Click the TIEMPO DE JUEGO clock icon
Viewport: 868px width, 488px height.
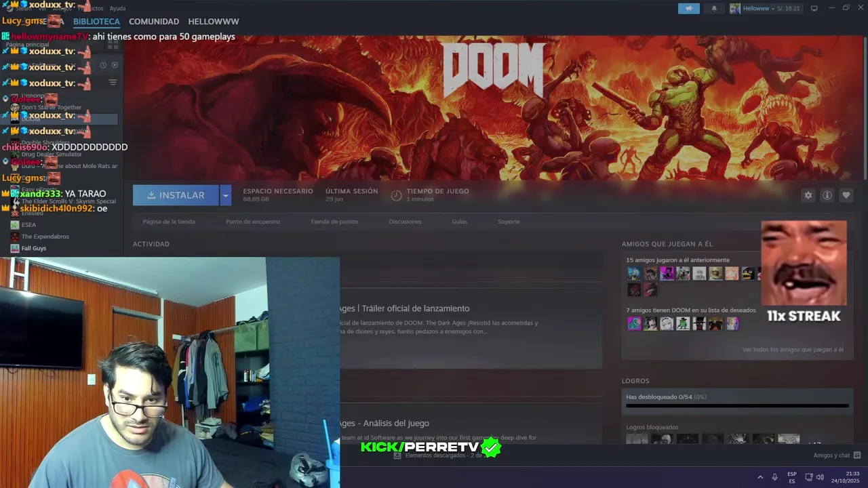coord(396,196)
